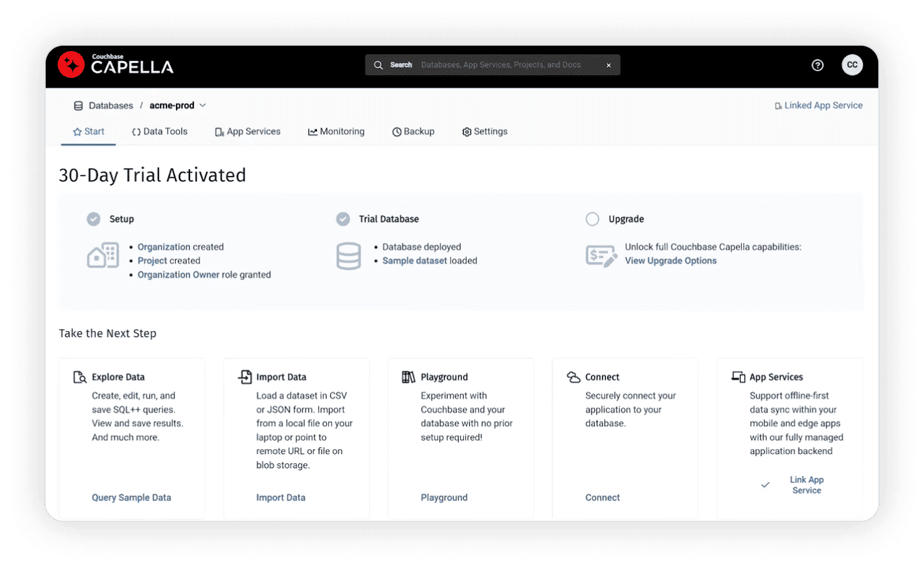Click the Playground link at card bottom
Image resolution: width=924 pixels, height=566 pixels.
pyautogui.click(x=444, y=498)
